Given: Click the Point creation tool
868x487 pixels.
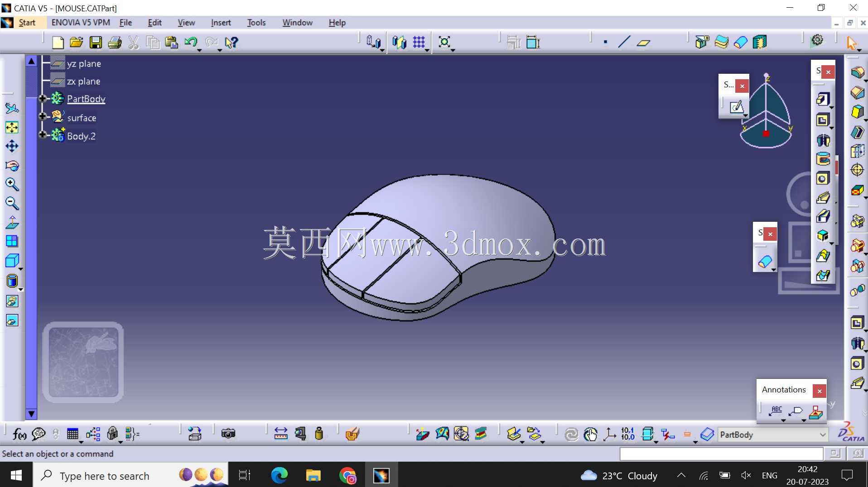Looking at the screenshot, I should [x=605, y=43].
